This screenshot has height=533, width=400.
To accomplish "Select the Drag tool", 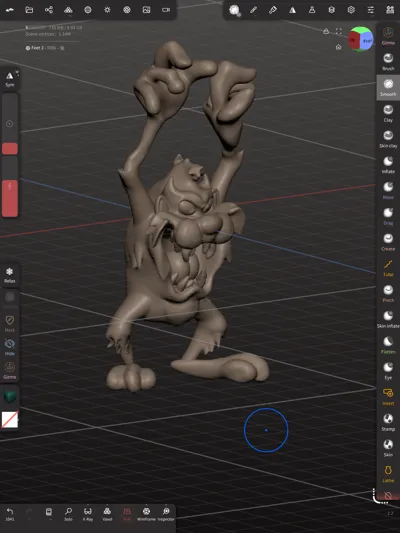I will tap(388, 216).
